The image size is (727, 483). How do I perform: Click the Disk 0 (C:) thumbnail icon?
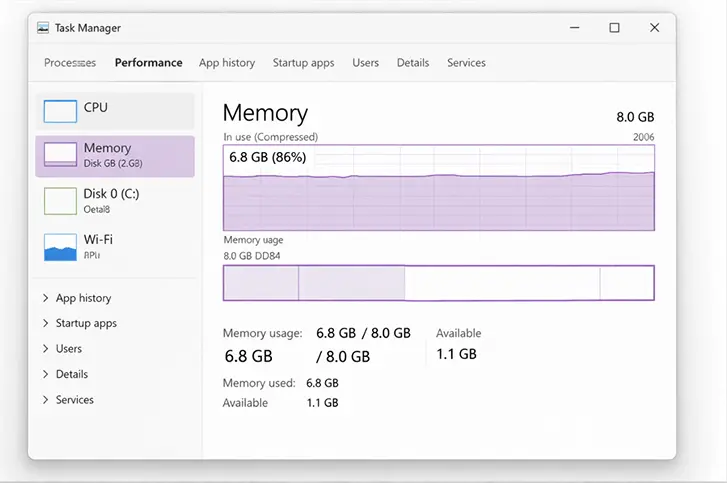[x=60, y=201]
